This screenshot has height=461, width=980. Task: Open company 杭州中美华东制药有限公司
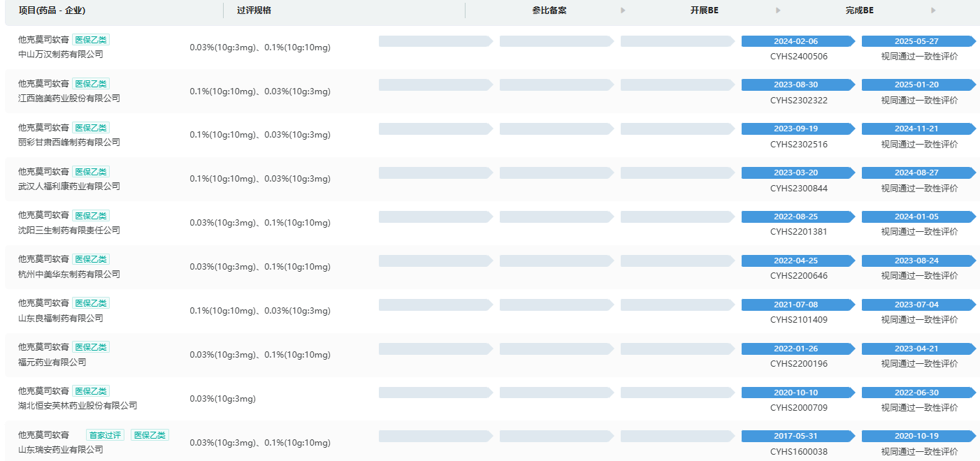tap(69, 275)
